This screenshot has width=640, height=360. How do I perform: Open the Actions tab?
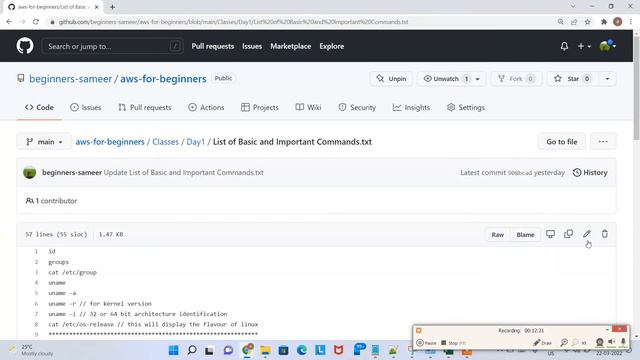pos(206,107)
